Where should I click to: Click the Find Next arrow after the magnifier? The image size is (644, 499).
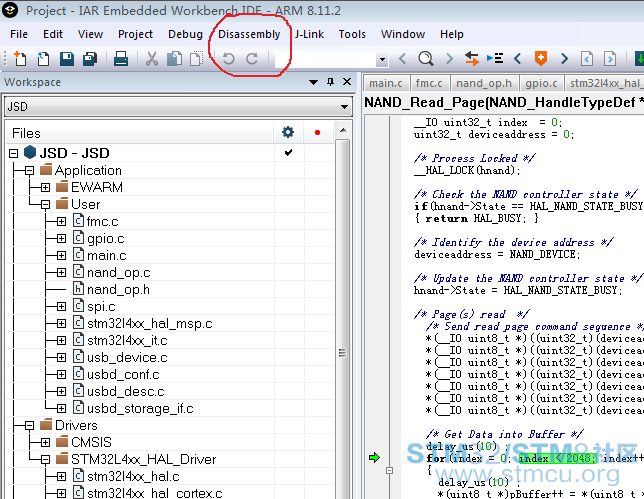pos(449,59)
